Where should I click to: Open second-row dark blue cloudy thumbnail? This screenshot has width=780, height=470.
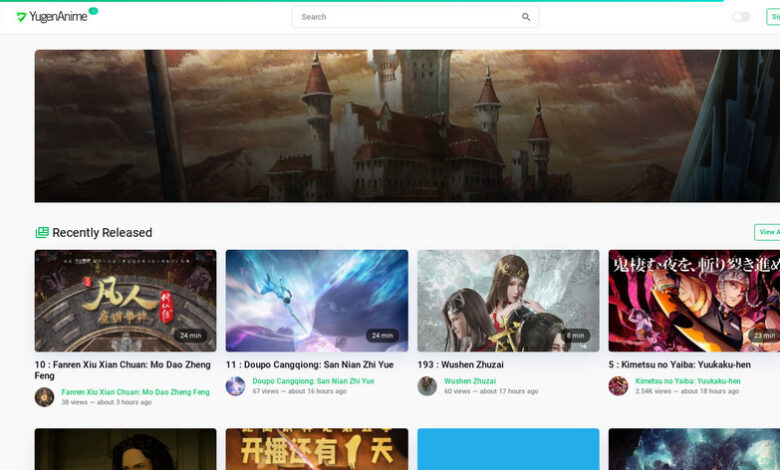point(694,449)
